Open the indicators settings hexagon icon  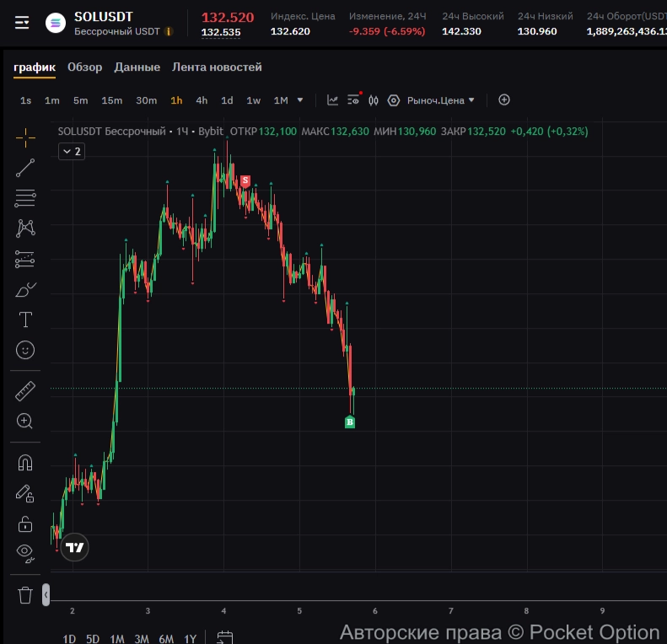tap(393, 100)
